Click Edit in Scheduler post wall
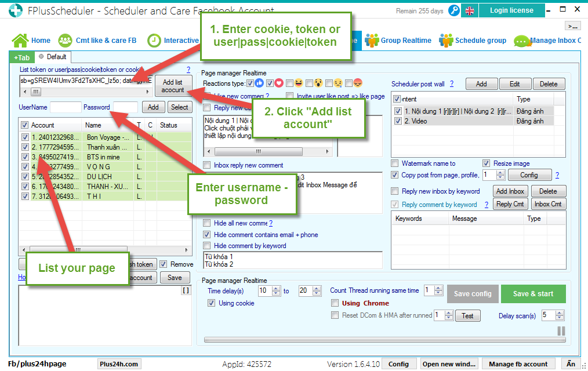This screenshot has width=588, height=371. coord(515,84)
